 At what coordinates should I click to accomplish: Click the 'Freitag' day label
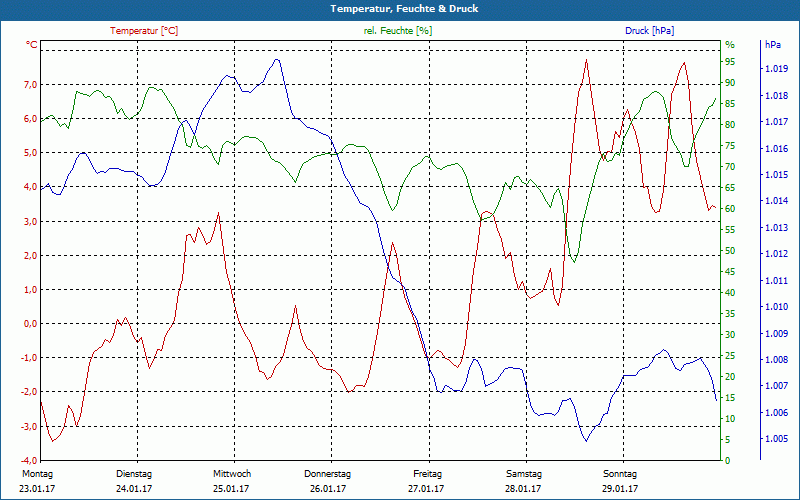427,474
